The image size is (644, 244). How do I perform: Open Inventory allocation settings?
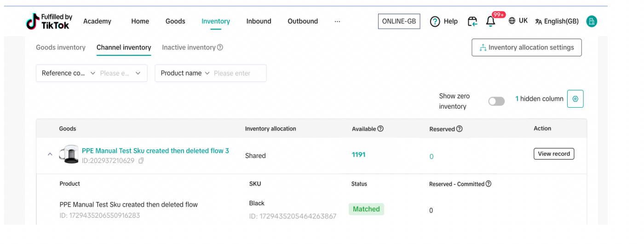pos(526,47)
